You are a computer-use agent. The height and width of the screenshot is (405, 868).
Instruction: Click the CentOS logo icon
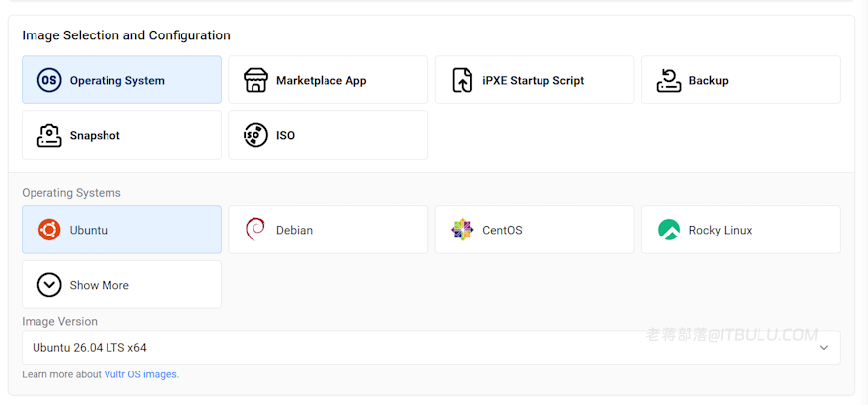pyautogui.click(x=463, y=230)
